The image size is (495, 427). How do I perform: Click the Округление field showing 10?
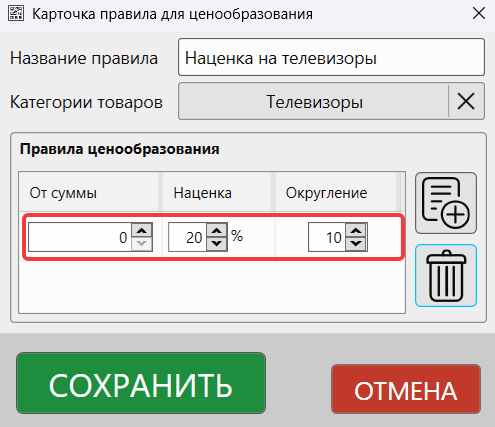(327, 237)
